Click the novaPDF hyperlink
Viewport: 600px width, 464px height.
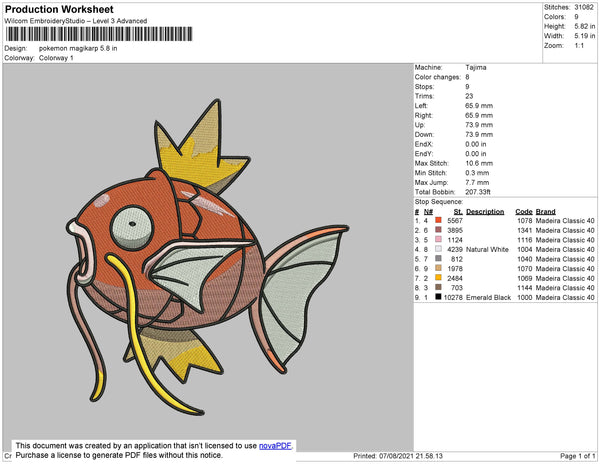(275, 446)
